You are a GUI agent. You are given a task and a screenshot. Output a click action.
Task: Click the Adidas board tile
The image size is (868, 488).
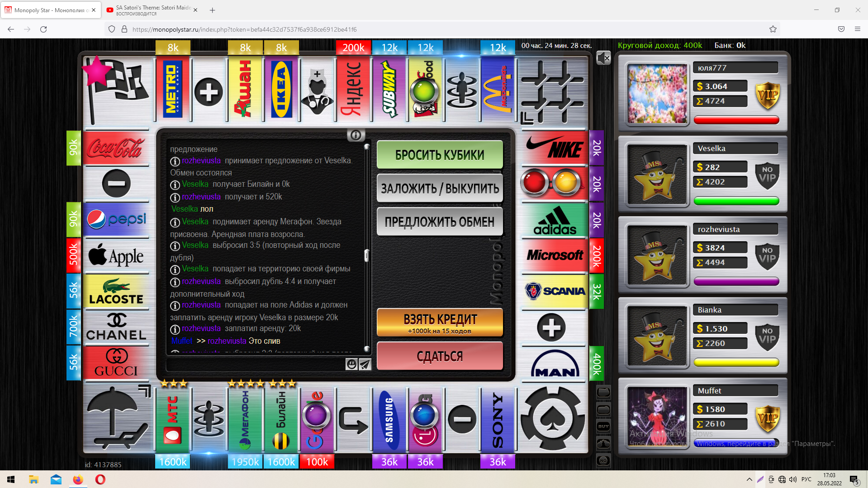555,220
